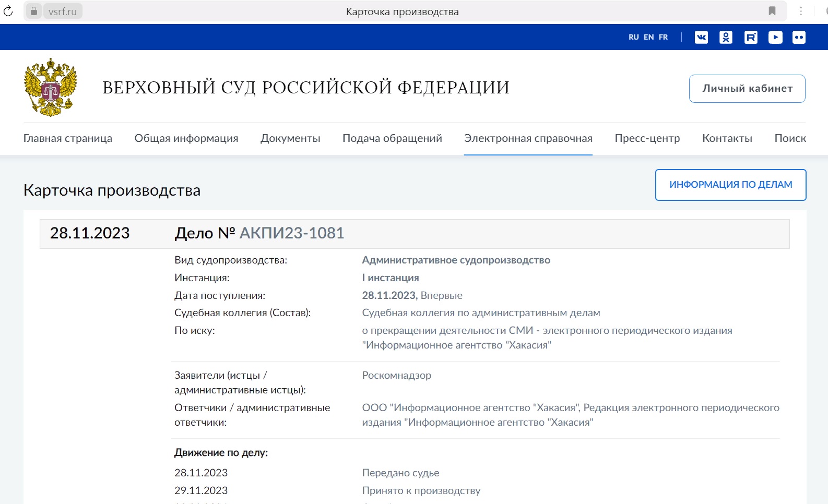Open the Odnoklassniki social icon

(x=726, y=37)
